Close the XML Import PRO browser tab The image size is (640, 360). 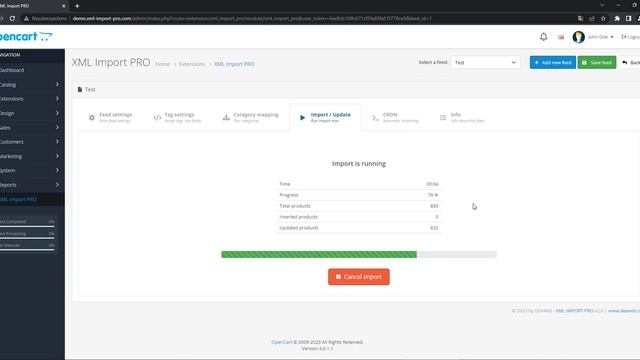pyautogui.click(x=63, y=6)
